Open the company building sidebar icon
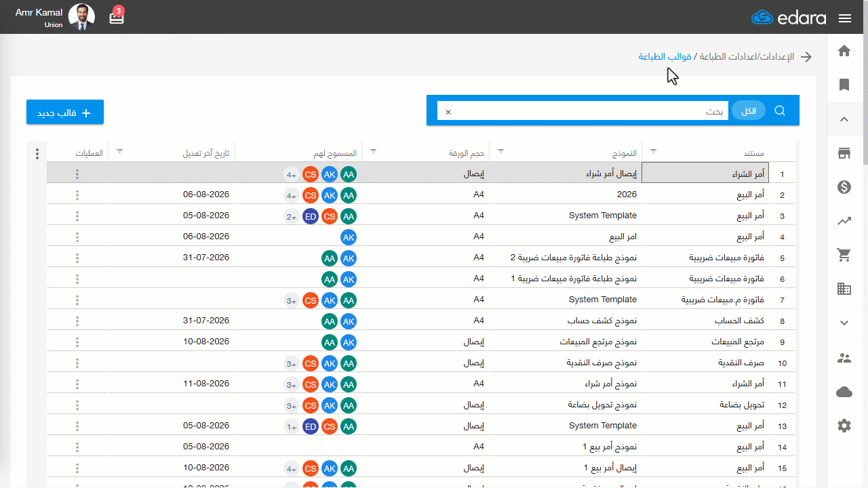 (x=844, y=289)
